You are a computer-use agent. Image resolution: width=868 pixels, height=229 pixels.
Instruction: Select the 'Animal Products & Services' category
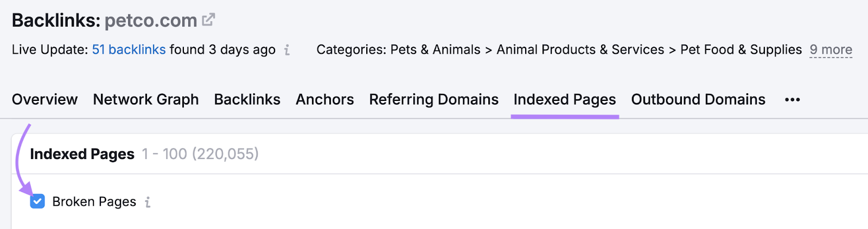(x=580, y=50)
